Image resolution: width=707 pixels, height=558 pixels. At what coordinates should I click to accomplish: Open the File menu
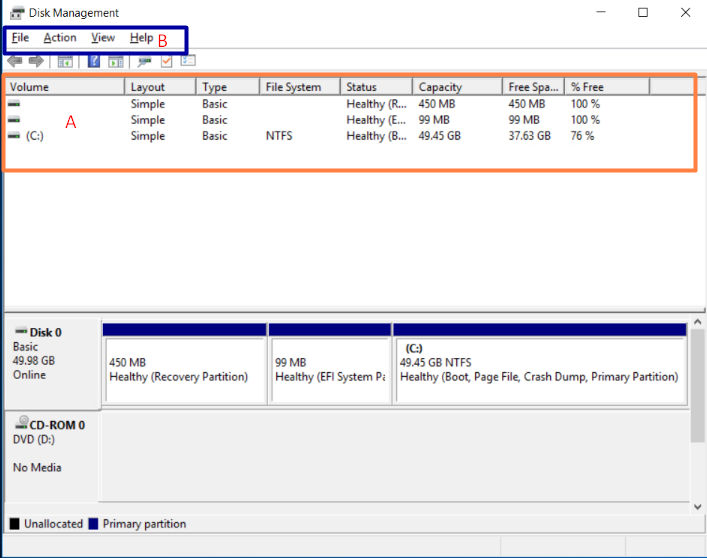coord(20,38)
